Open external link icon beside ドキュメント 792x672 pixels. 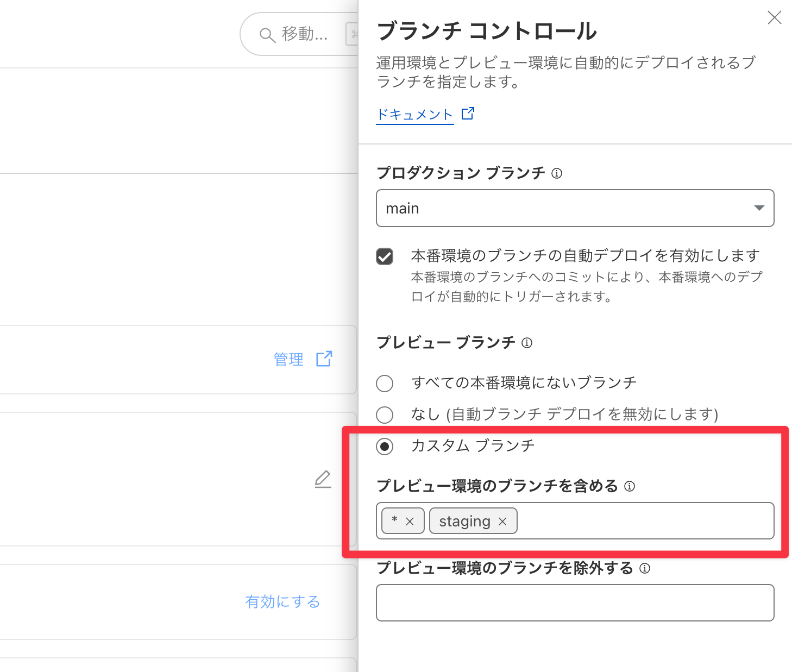468,114
